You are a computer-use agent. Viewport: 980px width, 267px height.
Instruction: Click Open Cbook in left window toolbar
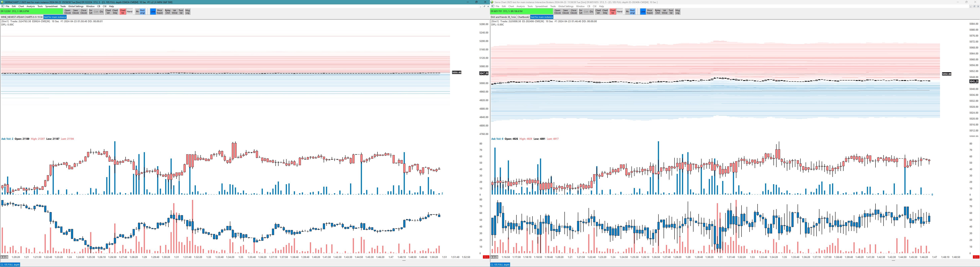point(68,12)
